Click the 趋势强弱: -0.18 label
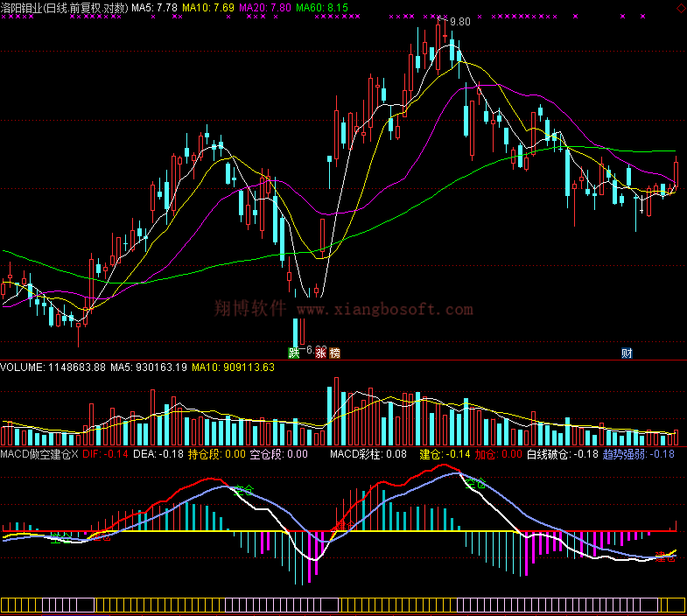Viewport: 687px width, 616px height. click(639, 454)
